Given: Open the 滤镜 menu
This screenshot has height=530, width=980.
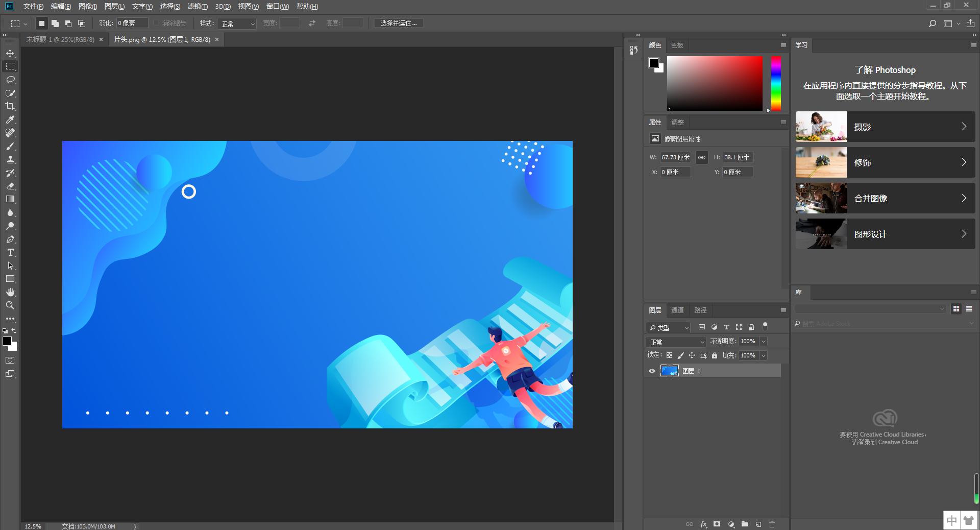Looking at the screenshot, I should point(198,6).
